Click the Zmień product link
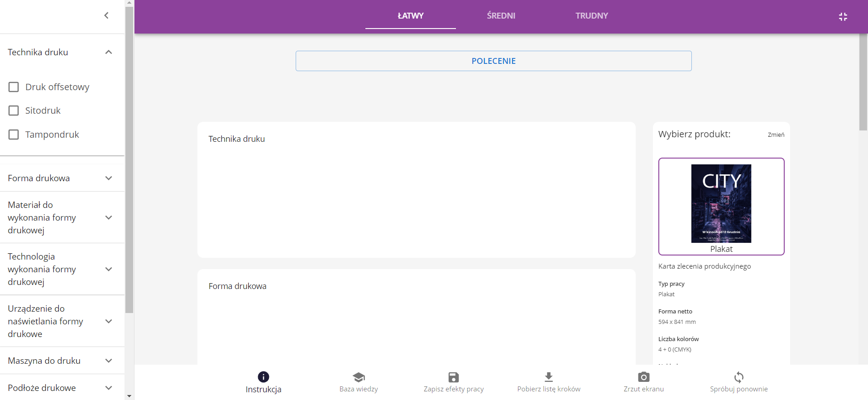The width and height of the screenshot is (868, 400). pos(776,135)
